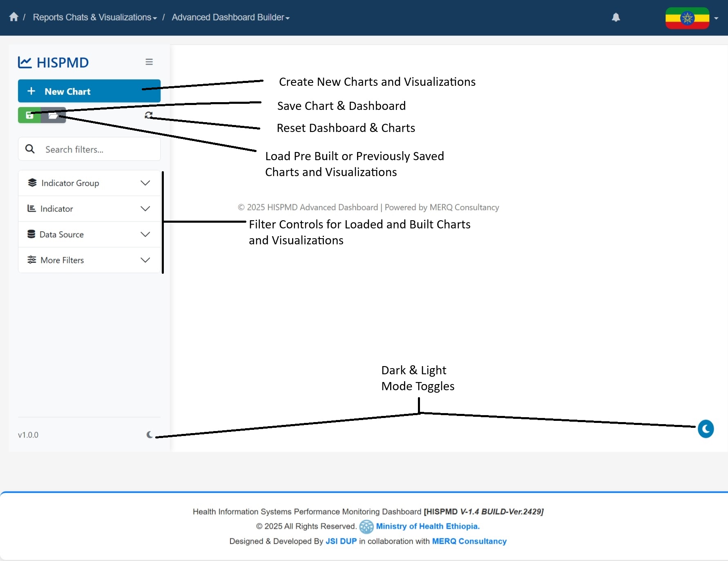
Task: Open the Ministry of Health Ethiopia link
Action: pos(427,526)
